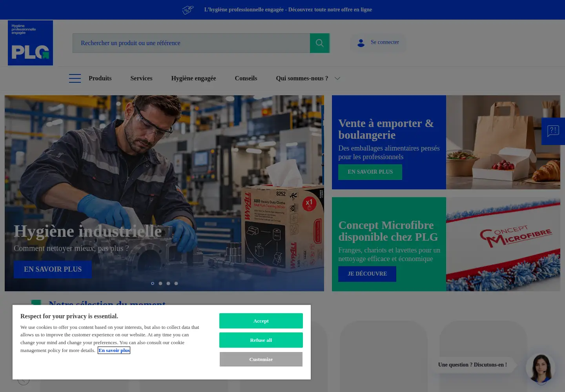Click the hygiene icon in the top banner
This screenshot has height=392, width=565.
(x=188, y=10)
